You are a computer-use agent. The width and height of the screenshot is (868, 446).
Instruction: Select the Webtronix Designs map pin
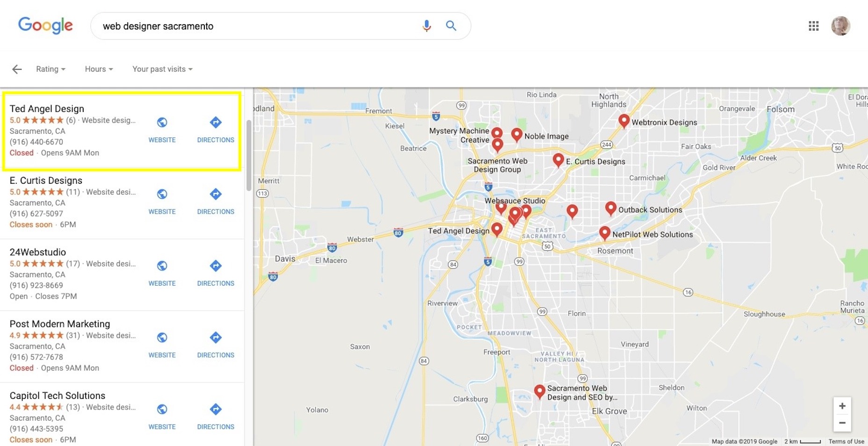pos(623,121)
